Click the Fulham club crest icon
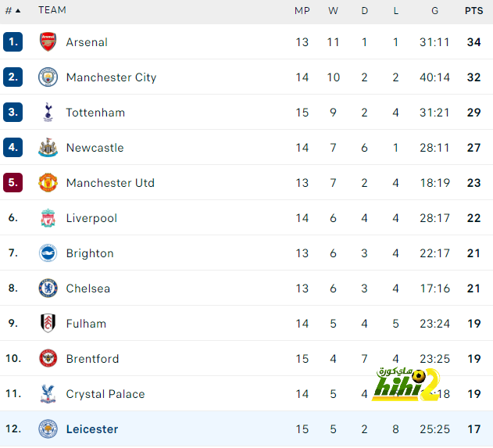This screenshot has width=493, height=448. pos(48,324)
